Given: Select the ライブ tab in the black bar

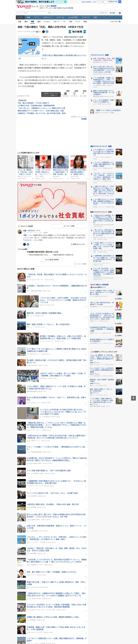Looking at the screenshot, I should 37,17.
